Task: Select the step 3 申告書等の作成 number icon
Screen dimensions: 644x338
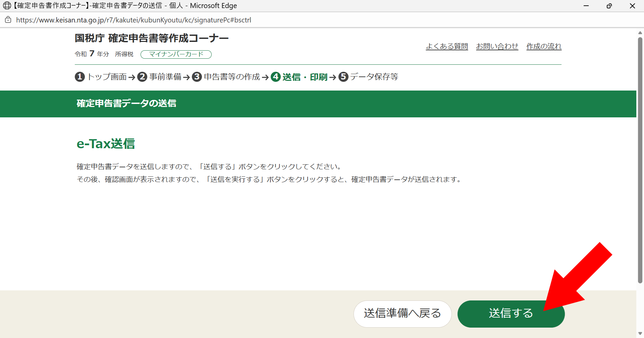Action: (x=197, y=77)
